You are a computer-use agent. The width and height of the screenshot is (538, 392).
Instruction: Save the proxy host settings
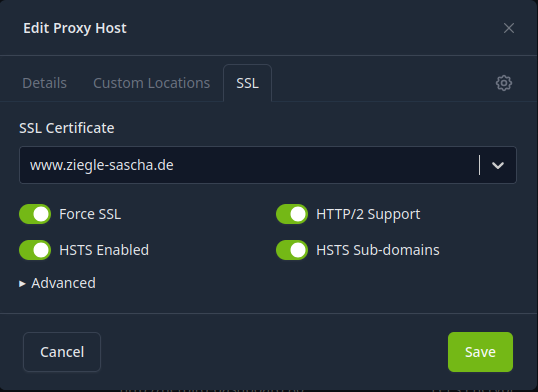point(480,352)
